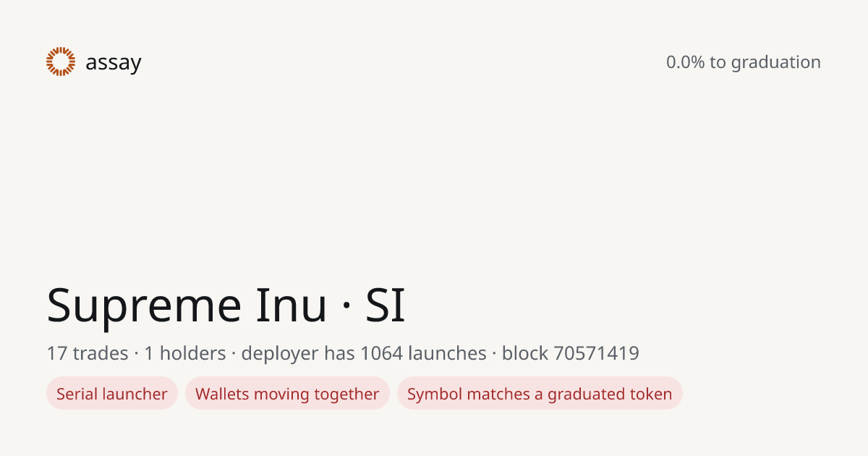Click the word trades in stats line

[x=101, y=353]
